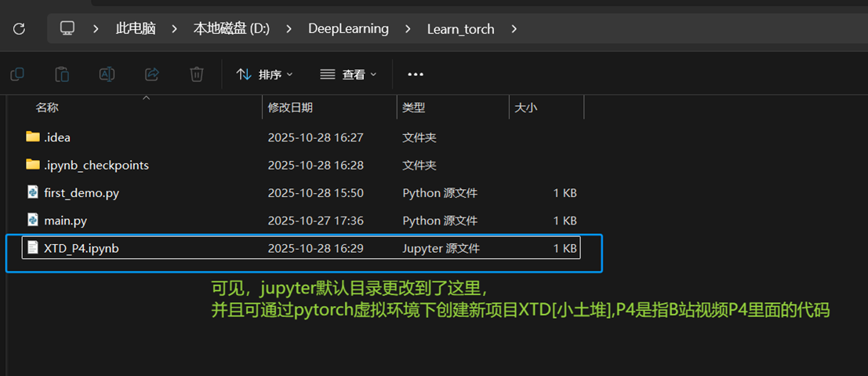The image size is (868, 376).
Task: Navigate to 此电脑 breadcrumb
Action: [136, 29]
